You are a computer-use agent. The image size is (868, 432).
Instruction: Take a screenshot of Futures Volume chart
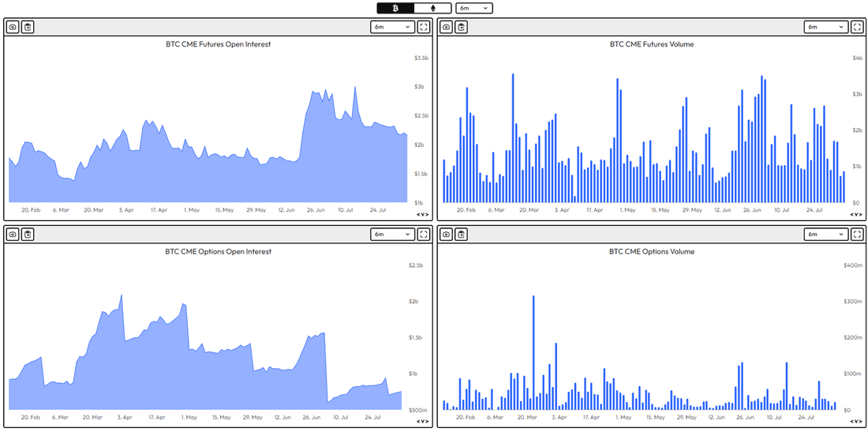[x=446, y=27]
